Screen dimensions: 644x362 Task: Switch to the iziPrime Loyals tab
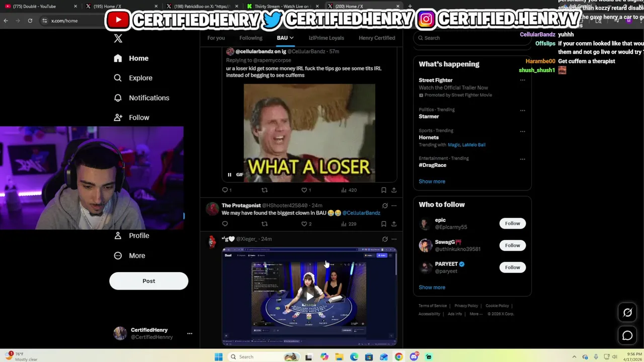coord(326,38)
